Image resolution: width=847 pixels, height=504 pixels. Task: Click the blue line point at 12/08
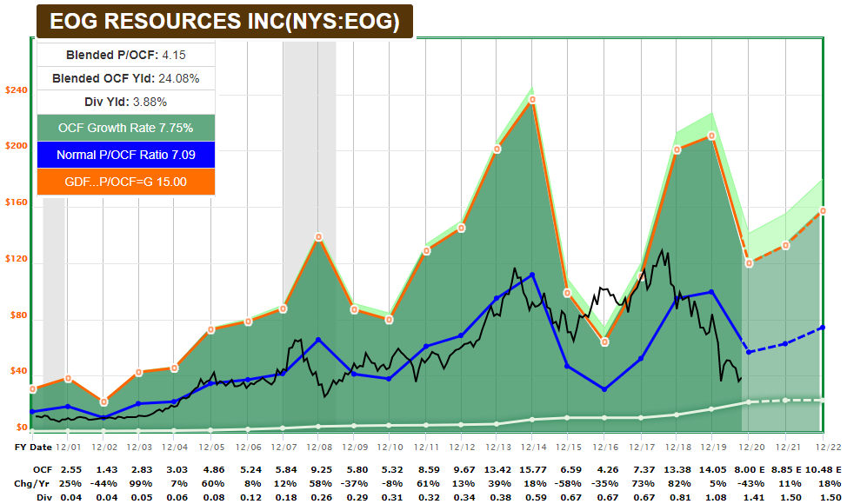318,340
